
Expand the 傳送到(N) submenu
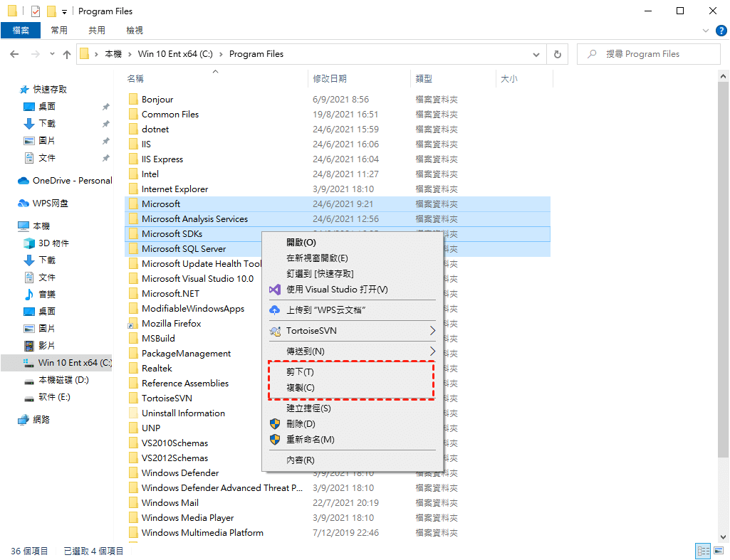point(352,352)
